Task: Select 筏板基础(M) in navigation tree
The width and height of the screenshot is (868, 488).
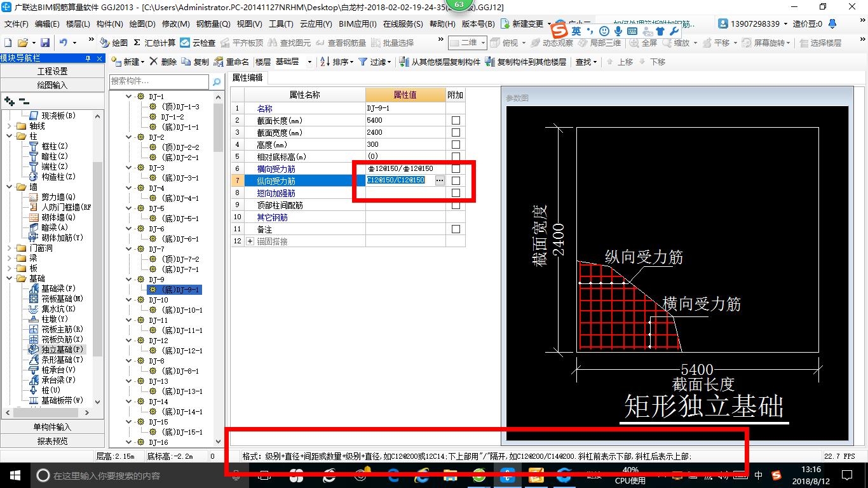Action: pos(57,299)
